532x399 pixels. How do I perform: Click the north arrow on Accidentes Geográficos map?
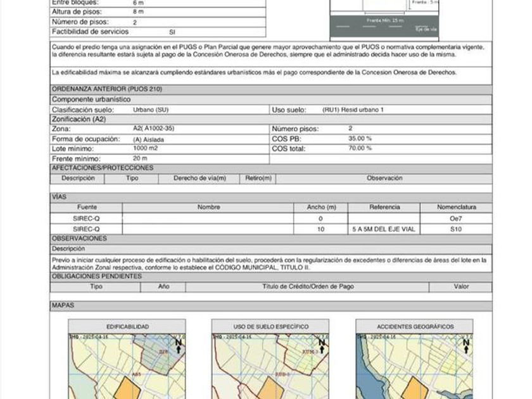click(466, 346)
